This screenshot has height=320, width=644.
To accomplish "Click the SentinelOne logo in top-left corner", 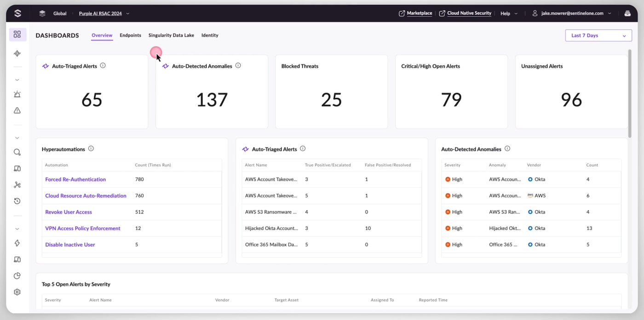I will [x=17, y=13].
